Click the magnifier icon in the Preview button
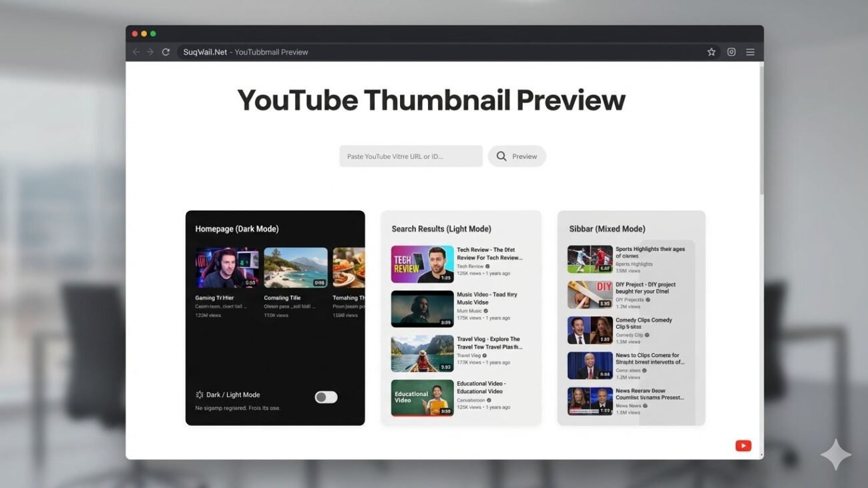The height and width of the screenshot is (488, 868). [x=501, y=156]
